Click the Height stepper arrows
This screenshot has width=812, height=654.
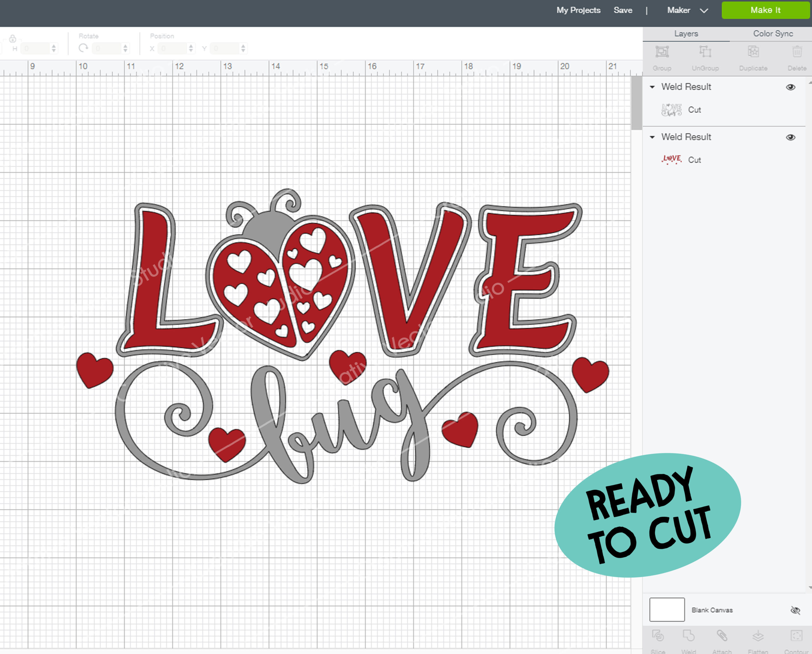point(54,48)
